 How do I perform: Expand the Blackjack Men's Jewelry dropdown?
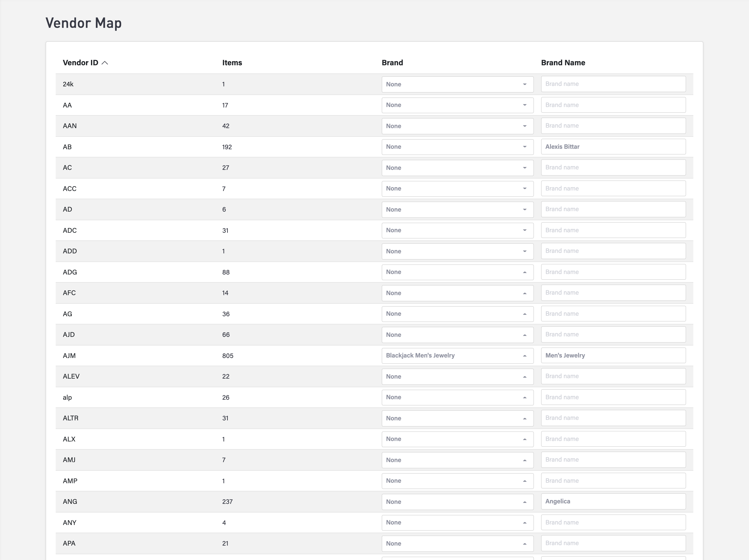click(457, 356)
